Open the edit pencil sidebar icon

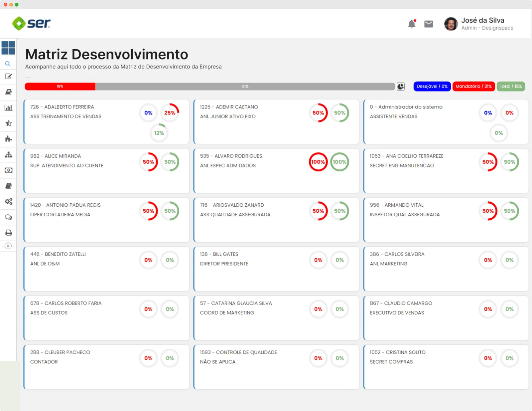pyautogui.click(x=8, y=77)
